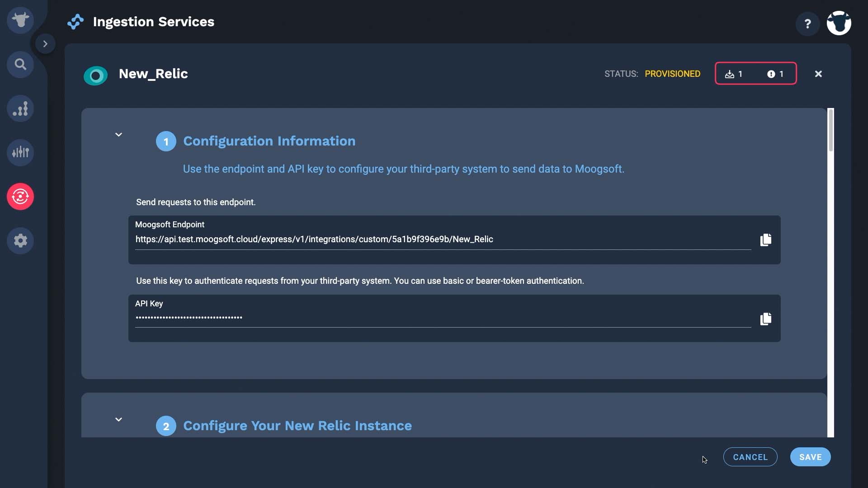
Task: Click the step 2 number badge
Action: [166, 426]
